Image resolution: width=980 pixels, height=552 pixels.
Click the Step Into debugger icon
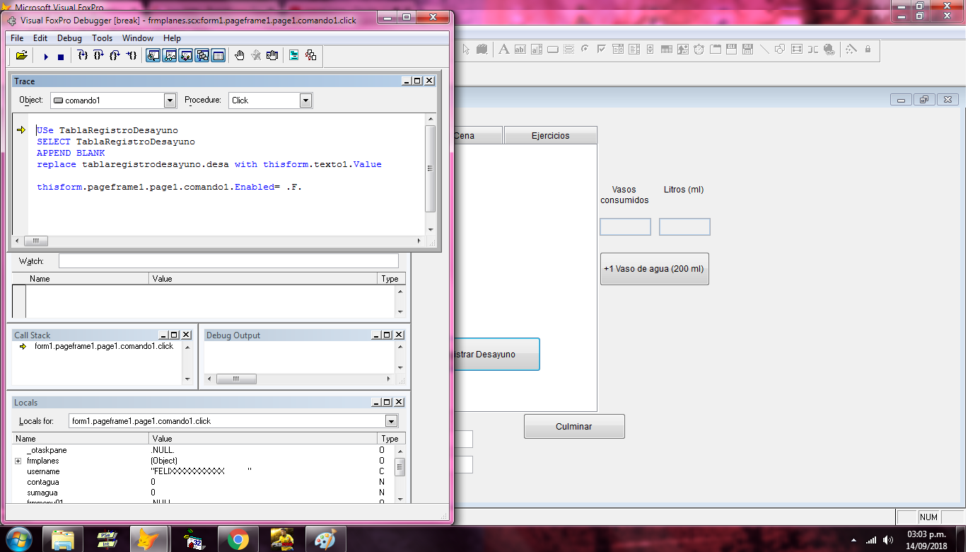pos(83,55)
